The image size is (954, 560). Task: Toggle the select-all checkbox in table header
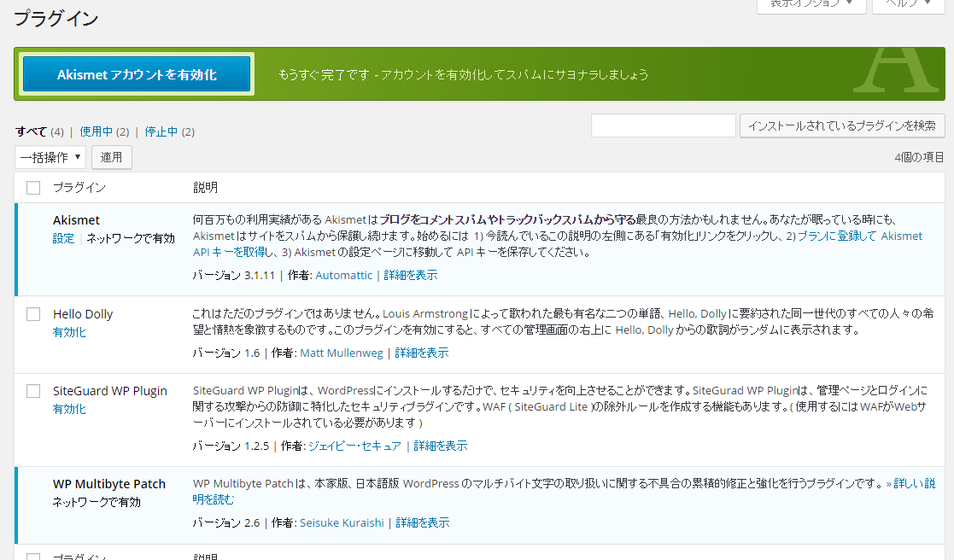tap(33, 188)
